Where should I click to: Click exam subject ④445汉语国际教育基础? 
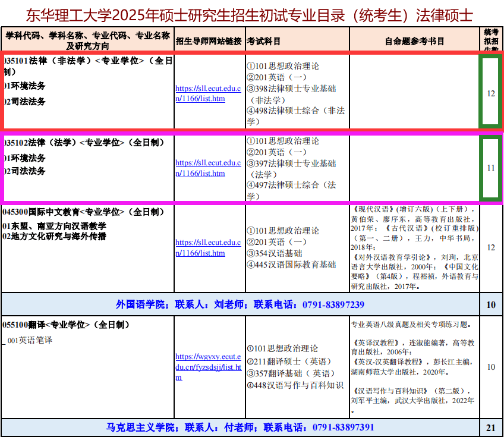point(292,265)
